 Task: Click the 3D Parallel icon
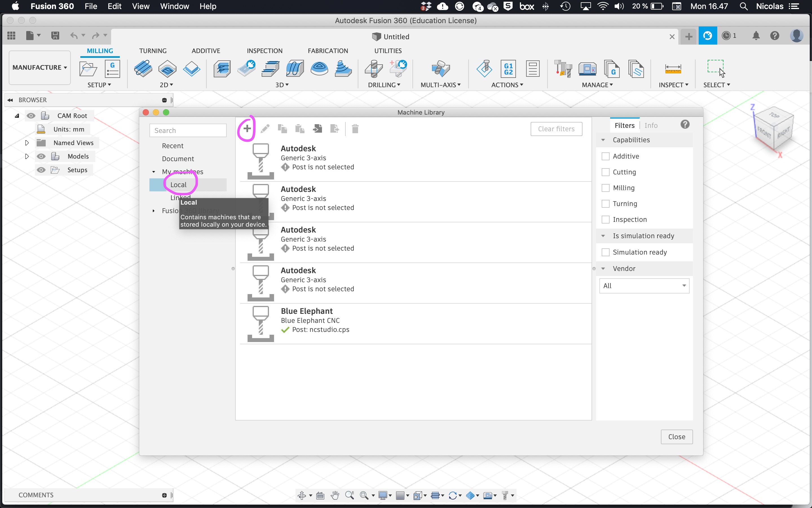(270, 69)
